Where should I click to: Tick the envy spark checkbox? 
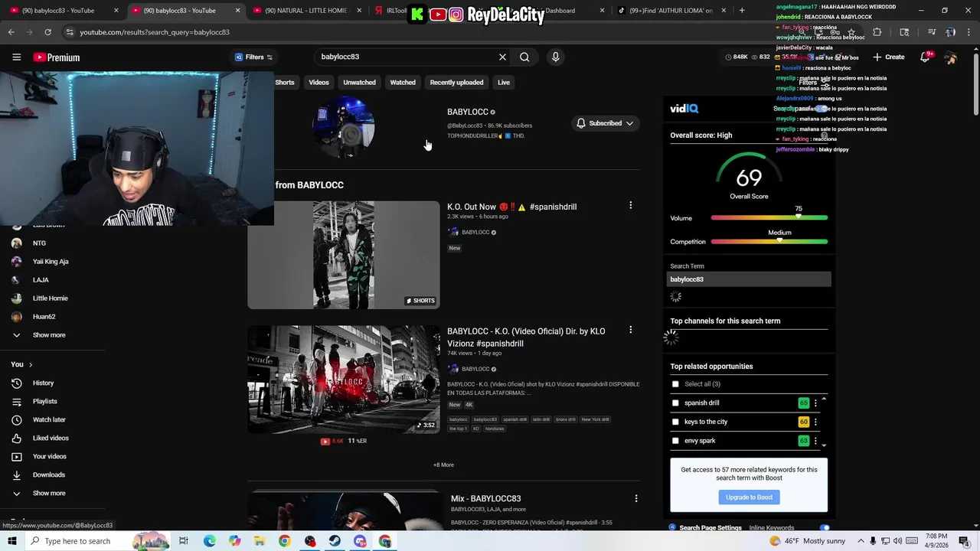[675, 441]
